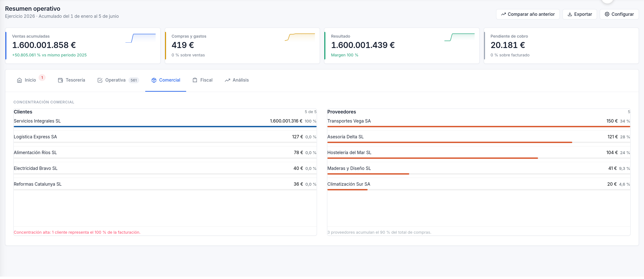The width and height of the screenshot is (644, 279).
Task: Click the download icon in Exportar
Action: pyautogui.click(x=570, y=14)
